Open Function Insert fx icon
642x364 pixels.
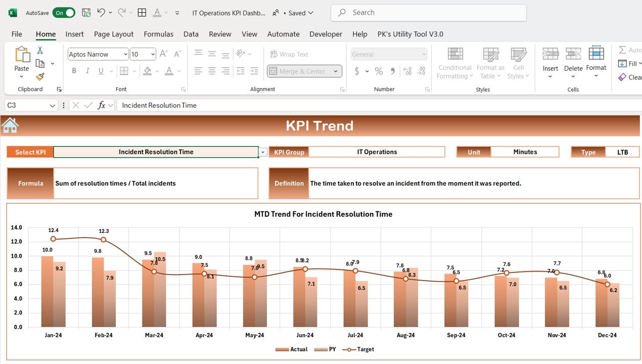[x=102, y=105]
